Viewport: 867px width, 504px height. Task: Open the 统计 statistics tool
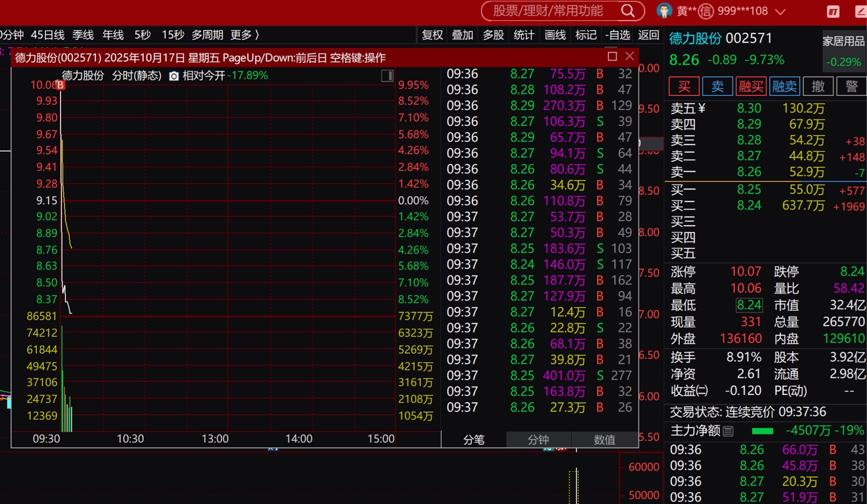[524, 35]
